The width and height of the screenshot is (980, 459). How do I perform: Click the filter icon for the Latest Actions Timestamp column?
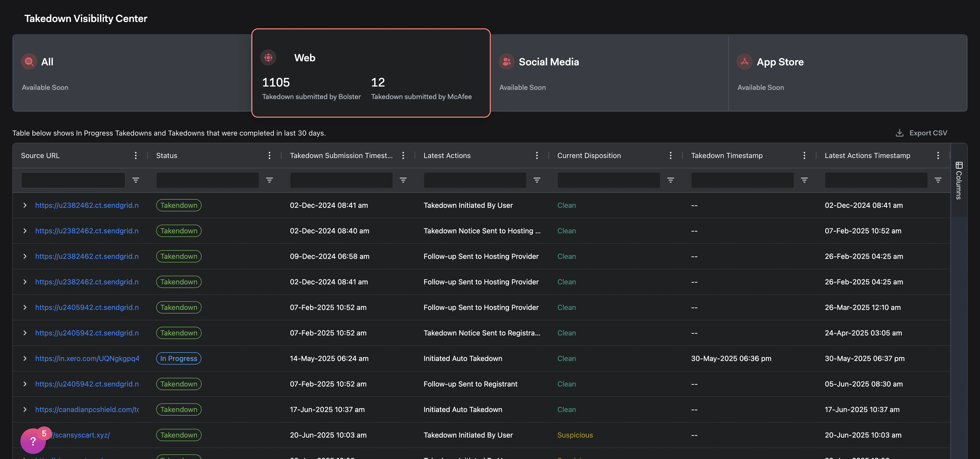pos(938,180)
